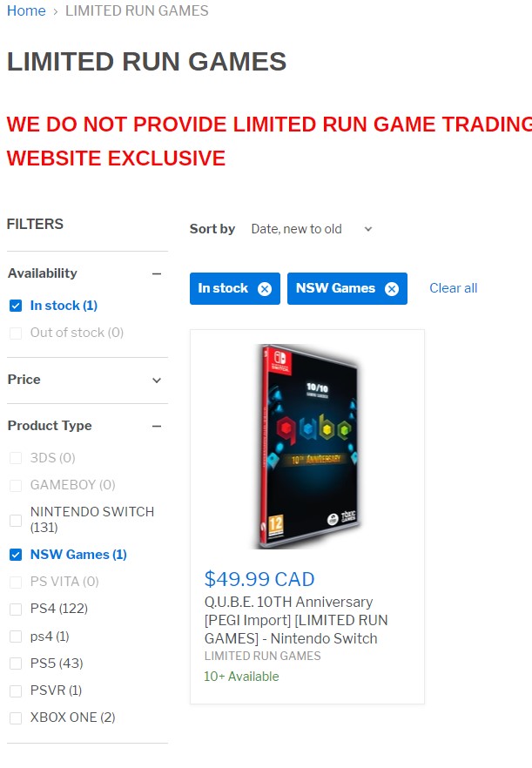This screenshot has width=532, height=768.
Task: Remove the NSW Games filter chip
Action: point(392,289)
